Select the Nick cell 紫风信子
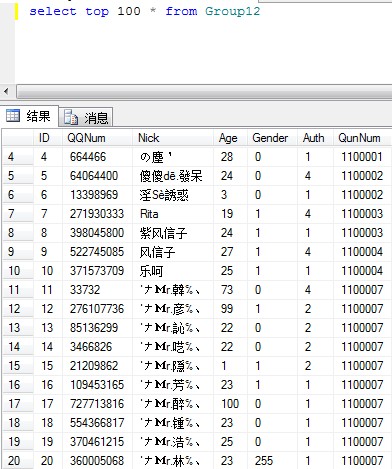392x469 pixels. [173, 233]
